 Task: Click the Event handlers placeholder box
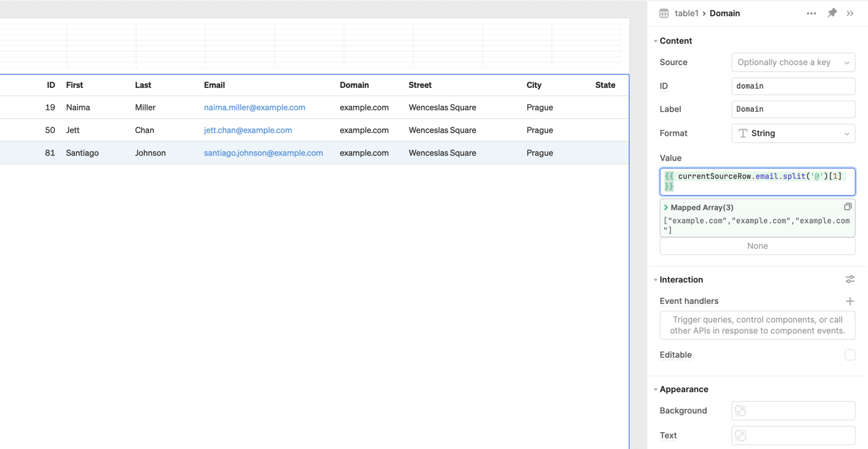point(758,325)
